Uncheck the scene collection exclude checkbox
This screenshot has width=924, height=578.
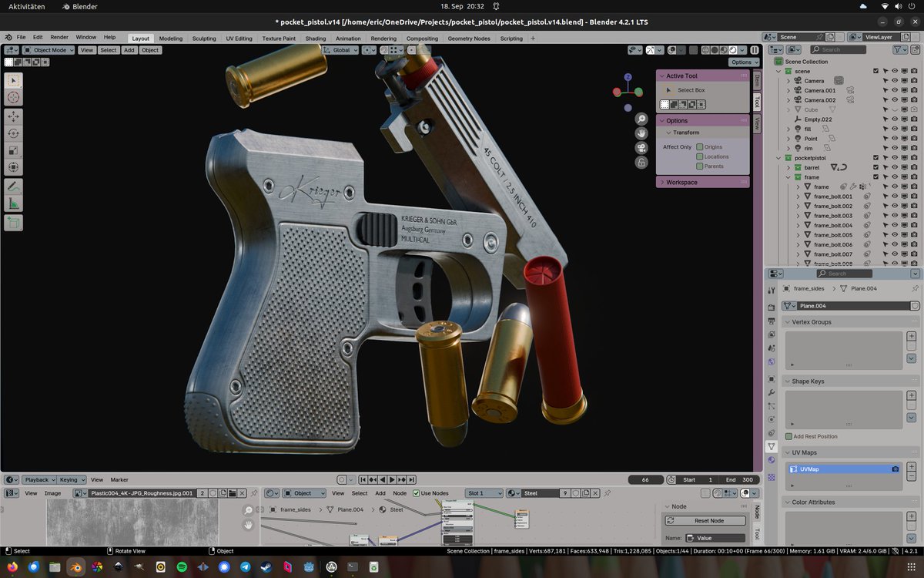(875, 71)
